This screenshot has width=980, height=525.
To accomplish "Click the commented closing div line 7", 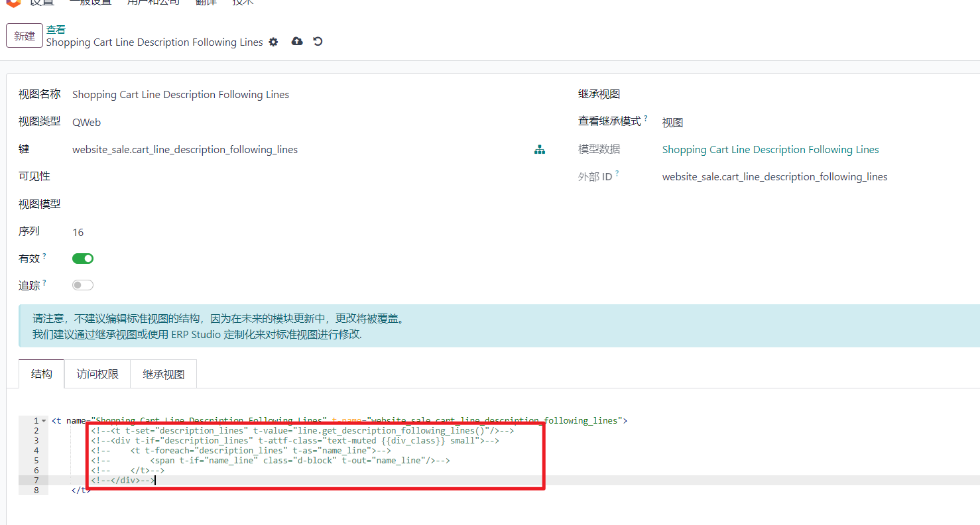I will 123,481.
